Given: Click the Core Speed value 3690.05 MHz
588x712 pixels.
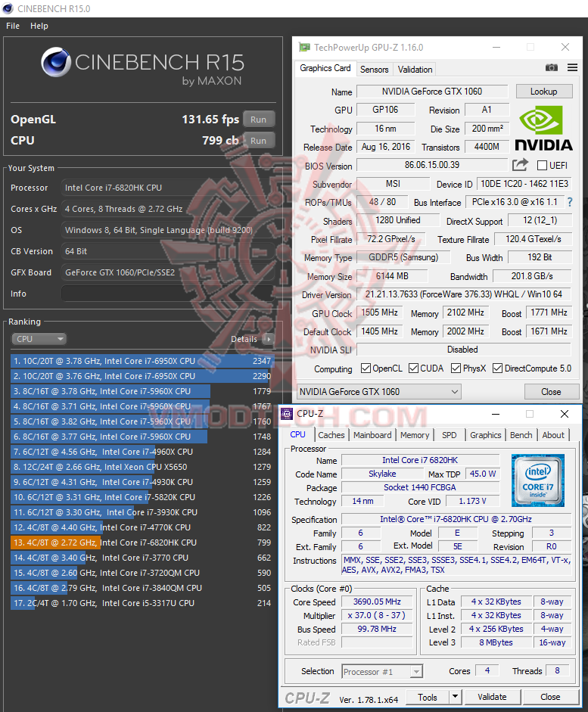Looking at the screenshot, I should click(x=377, y=602).
